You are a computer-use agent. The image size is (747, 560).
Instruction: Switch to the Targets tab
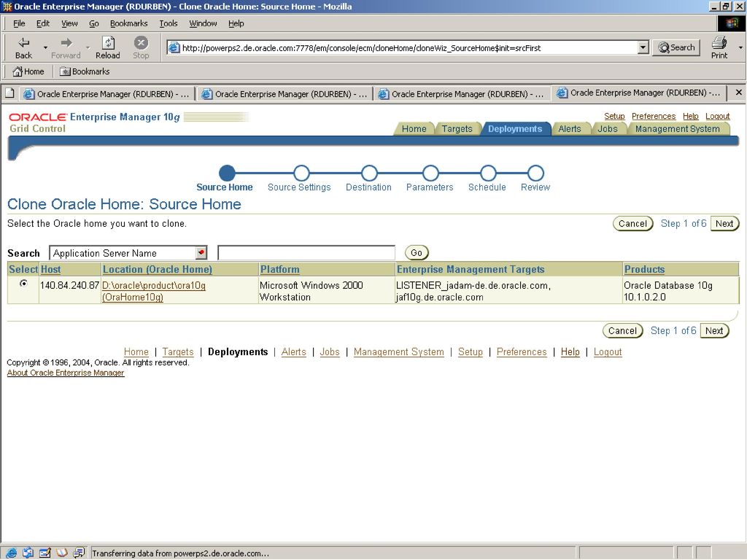click(x=457, y=129)
